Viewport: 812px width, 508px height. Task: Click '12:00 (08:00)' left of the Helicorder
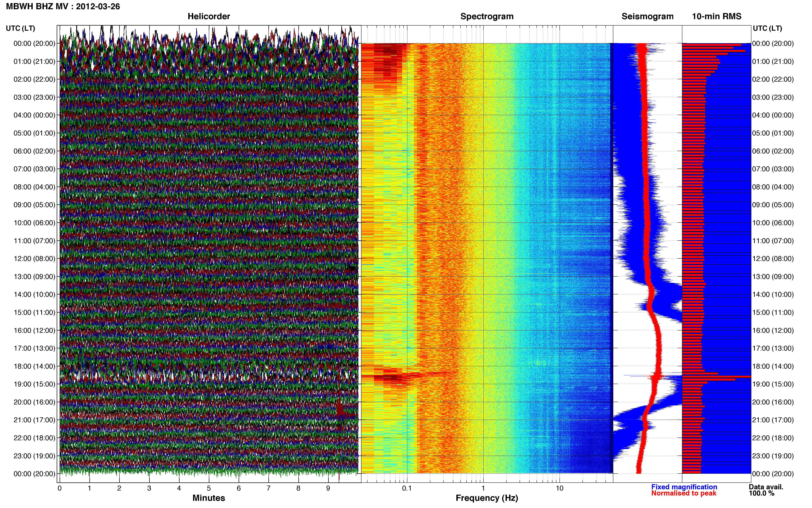[34, 259]
